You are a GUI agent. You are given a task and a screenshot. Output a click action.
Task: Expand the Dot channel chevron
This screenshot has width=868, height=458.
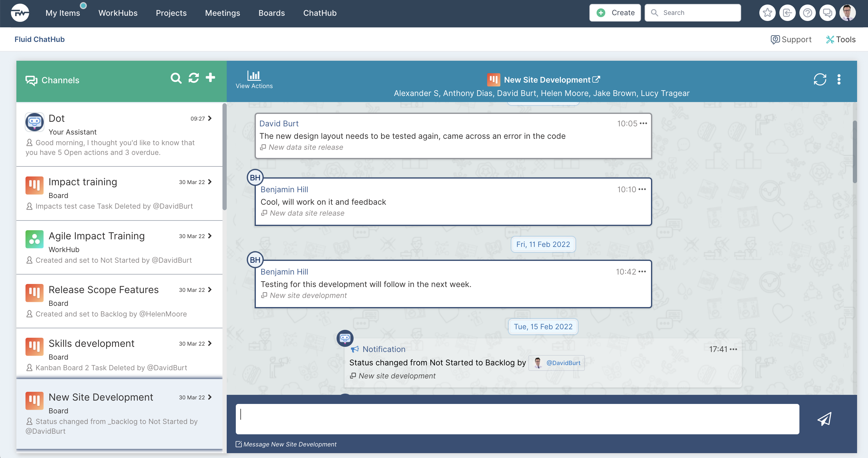[210, 118]
